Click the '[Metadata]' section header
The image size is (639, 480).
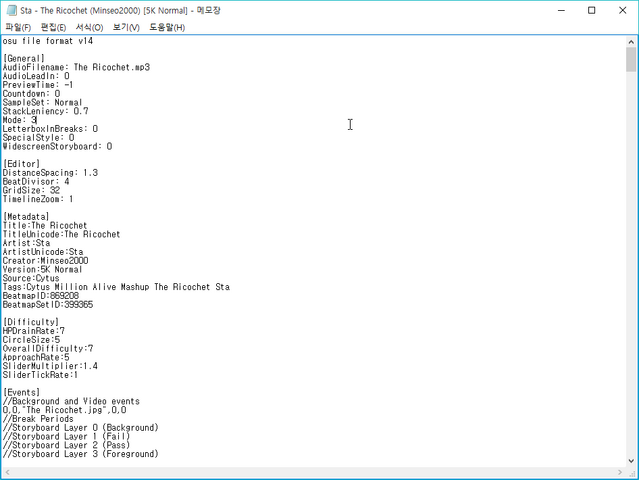[26, 217]
